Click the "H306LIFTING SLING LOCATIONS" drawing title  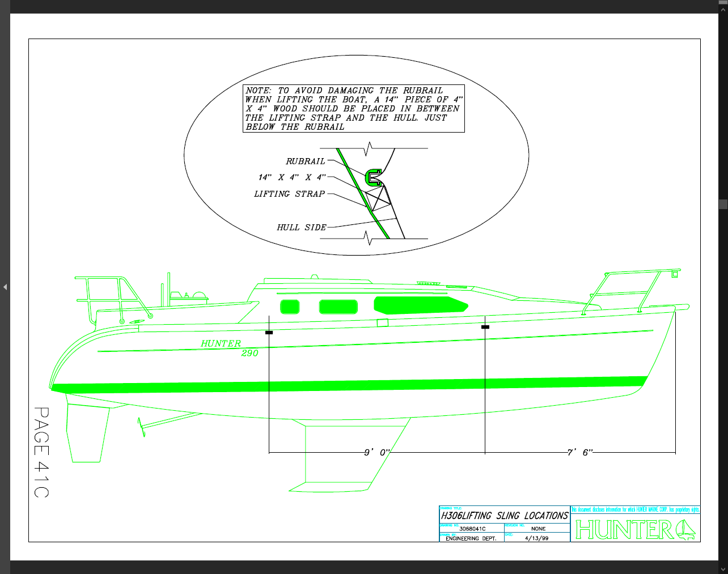[x=505, y=516]
